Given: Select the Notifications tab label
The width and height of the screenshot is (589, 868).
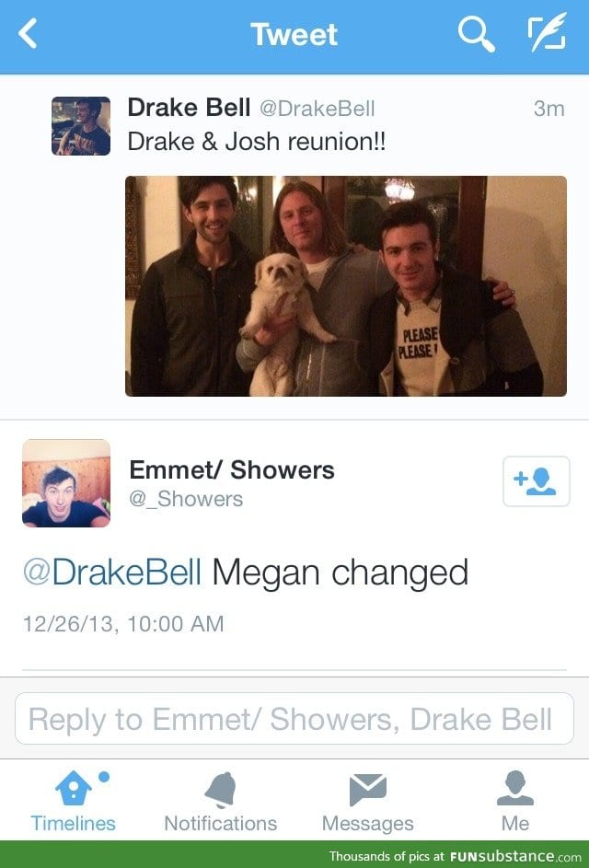Looking at the screenshot, I should [x=221, y=823].
